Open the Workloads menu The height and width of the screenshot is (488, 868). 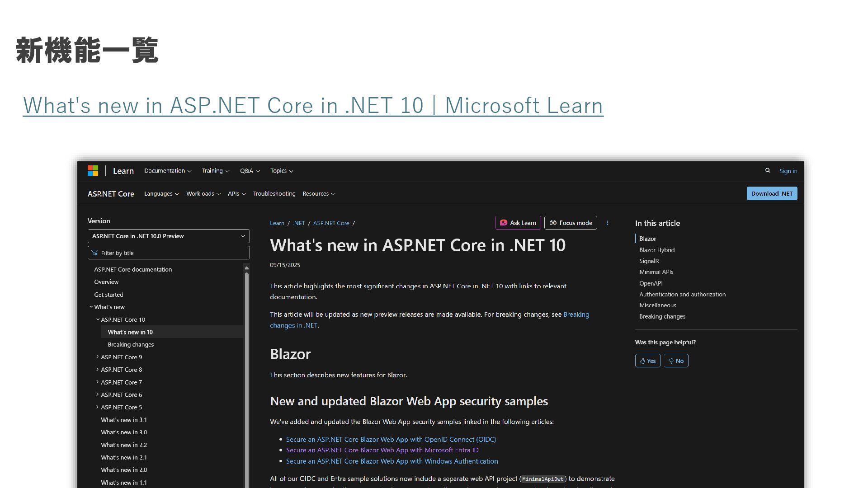[x=203, y=194]
